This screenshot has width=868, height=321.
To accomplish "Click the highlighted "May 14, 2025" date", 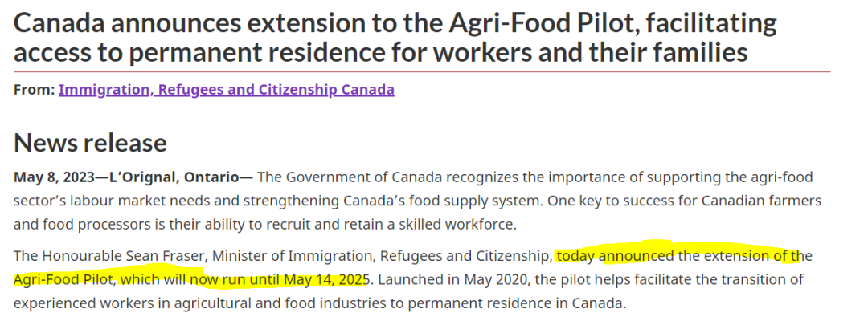I will pyautogui.click(x=325, y=279).
